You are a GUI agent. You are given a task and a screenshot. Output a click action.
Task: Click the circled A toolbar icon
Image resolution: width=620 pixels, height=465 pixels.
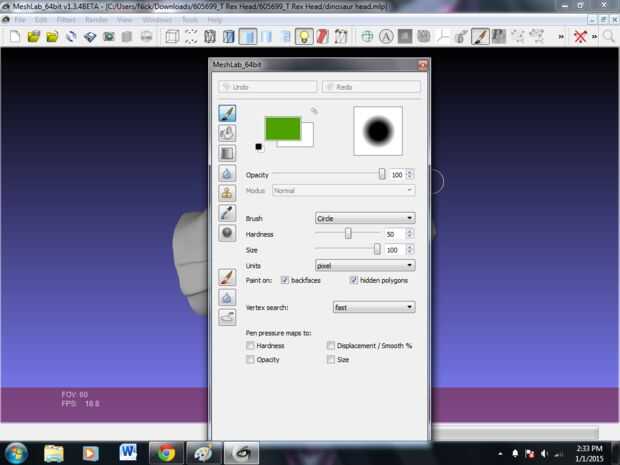click(x=386, y=37)
